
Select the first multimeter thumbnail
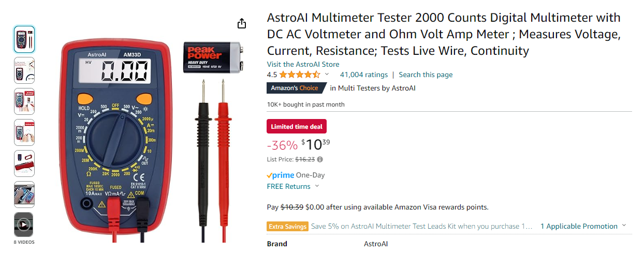tap(24, 39)
